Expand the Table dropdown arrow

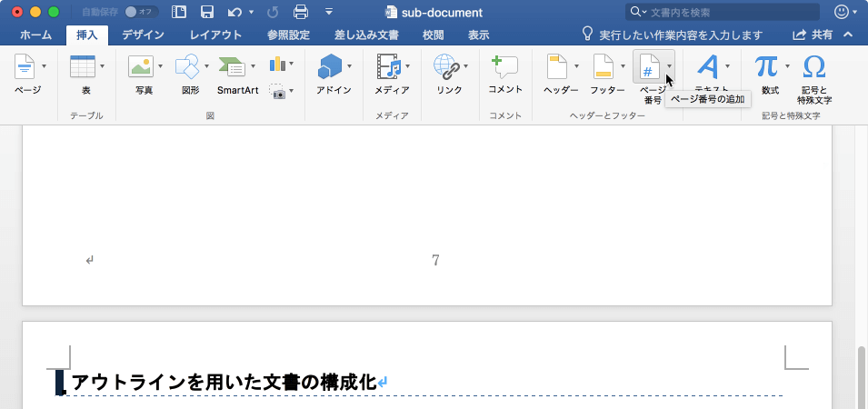[103, 66]
